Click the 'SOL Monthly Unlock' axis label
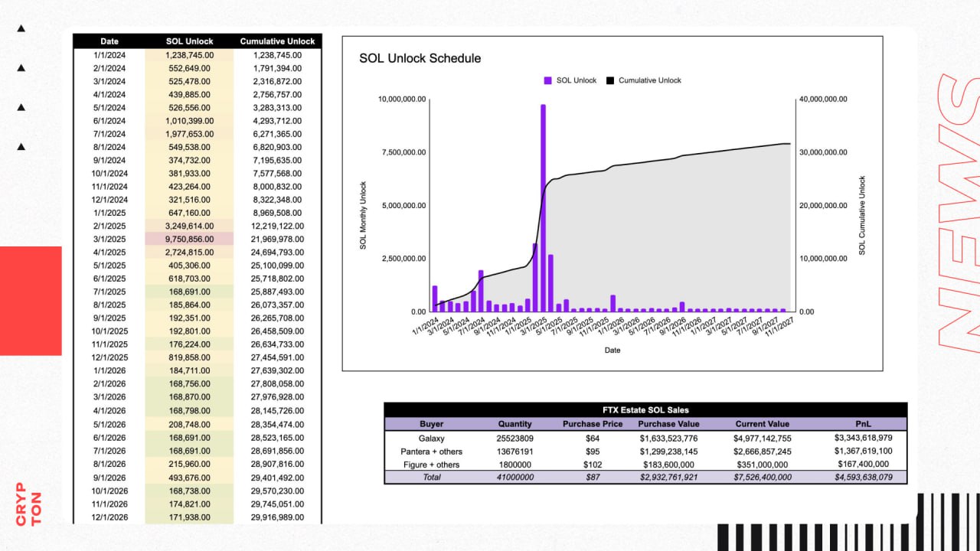980x551 pixels. click(364, 216)
